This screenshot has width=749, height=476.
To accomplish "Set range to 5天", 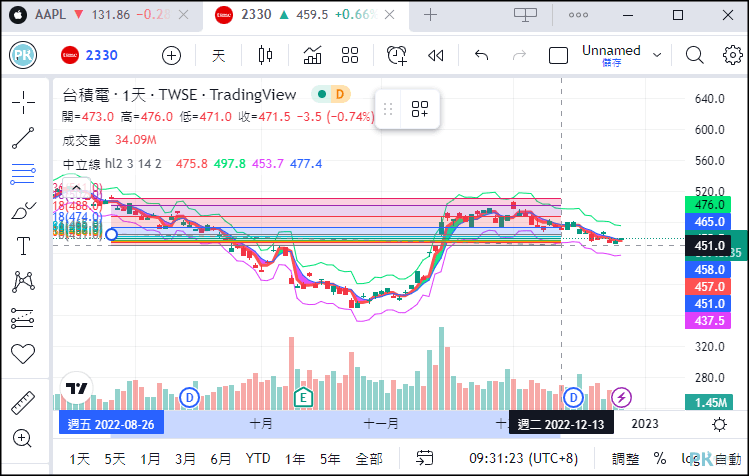I will 115,459.
